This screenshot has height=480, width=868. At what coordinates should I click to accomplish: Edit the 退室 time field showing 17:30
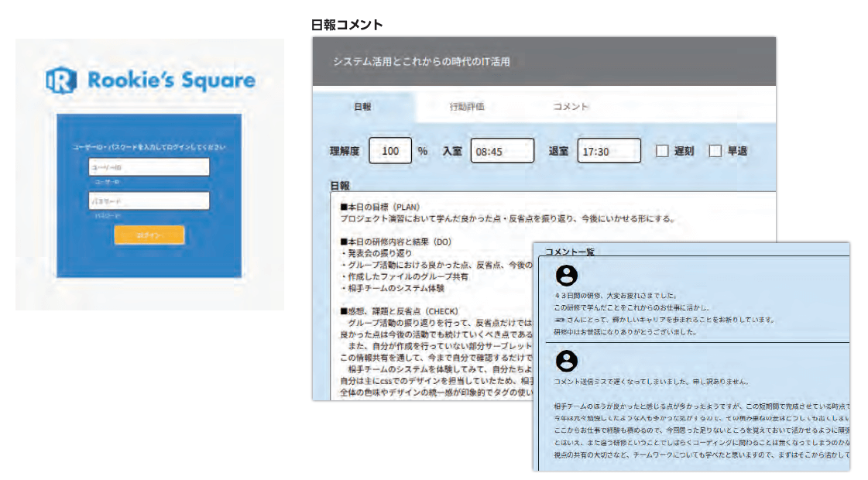(609, 151)
